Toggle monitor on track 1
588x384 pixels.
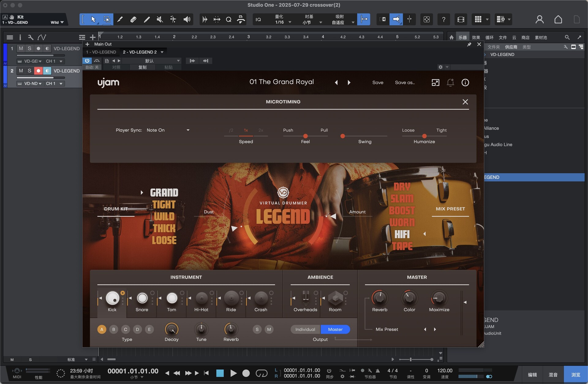coord(47,48)
